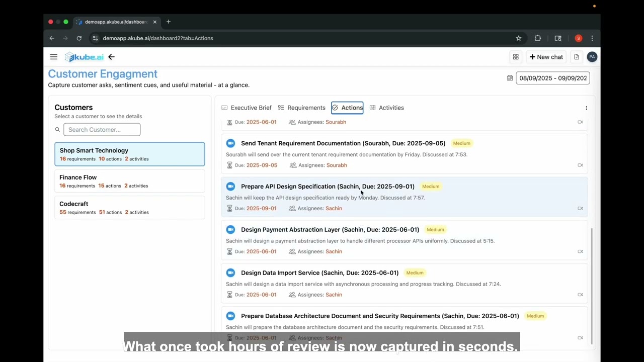
Task: Reload the browser page
Action: click(79, 38)
